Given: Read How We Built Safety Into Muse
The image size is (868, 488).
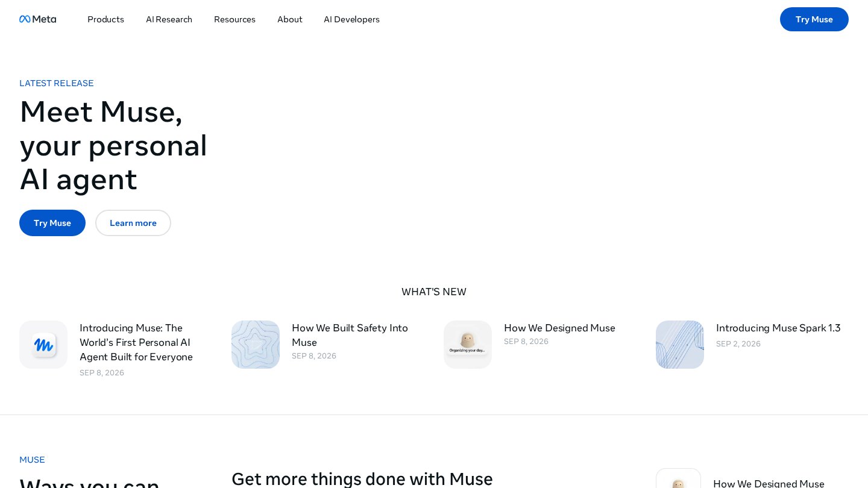Looking at the screenshot, I should tap(350, 335).
